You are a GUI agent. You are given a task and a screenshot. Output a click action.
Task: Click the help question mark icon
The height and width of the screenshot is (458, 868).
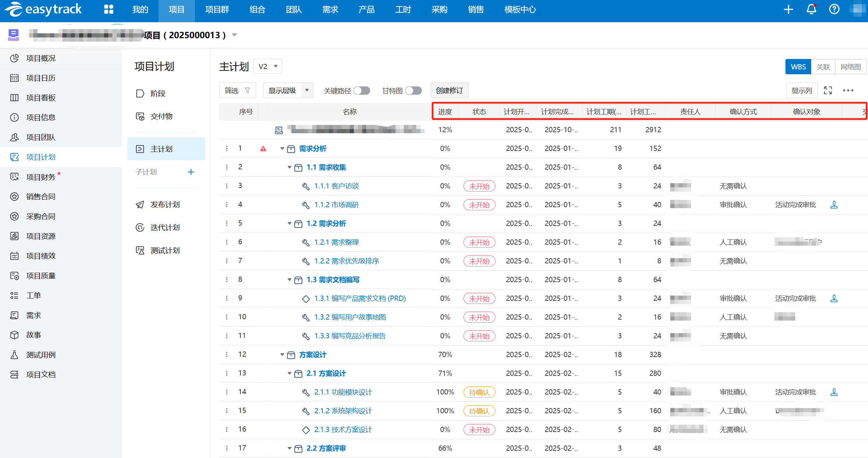pos(834,9)
